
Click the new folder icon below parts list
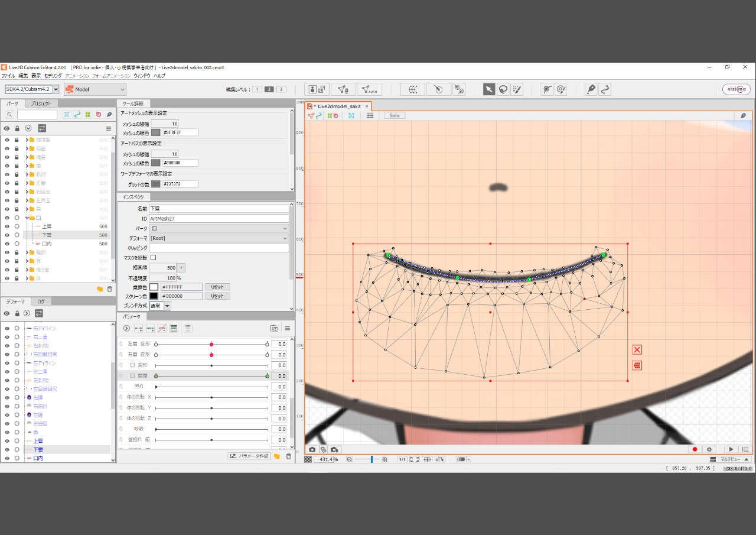pyautogui.click(x=100, y=289)
